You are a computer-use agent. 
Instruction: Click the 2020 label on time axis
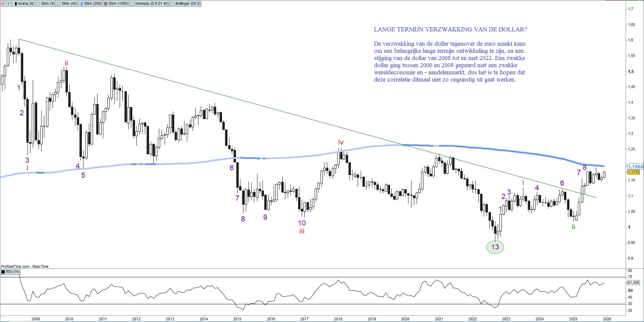(x=405, y=319)
